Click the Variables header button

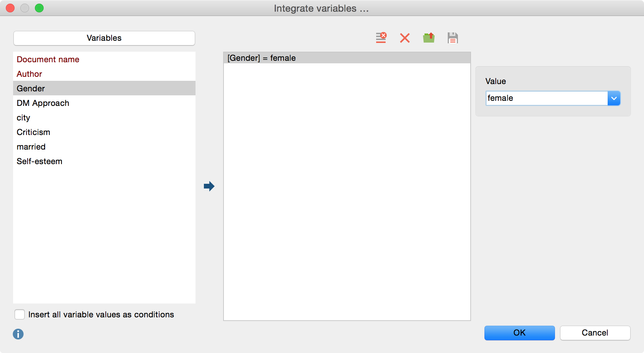104,38
